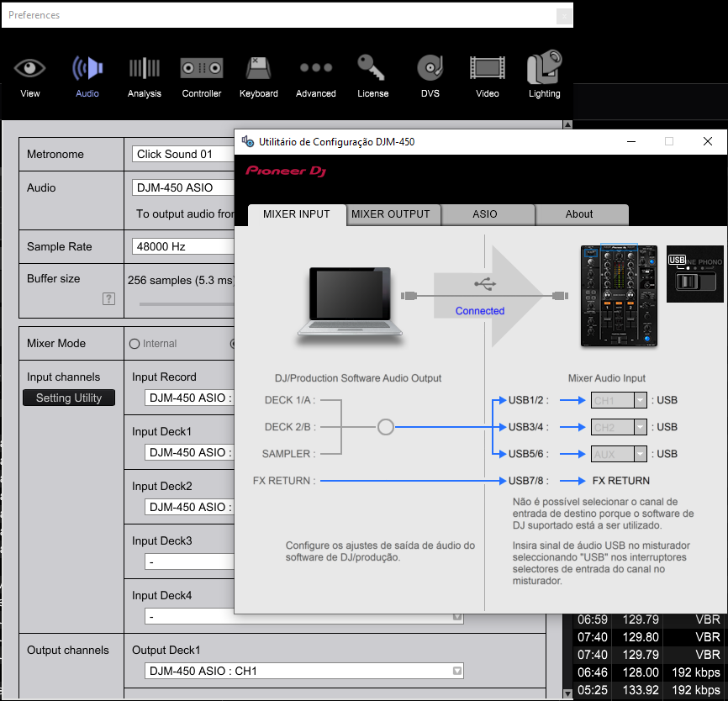Image resolution: width=728 pixels, height=701 pixels.
Task: Click the DJM-450 utility title bar icon
Action: coord(248,141)
